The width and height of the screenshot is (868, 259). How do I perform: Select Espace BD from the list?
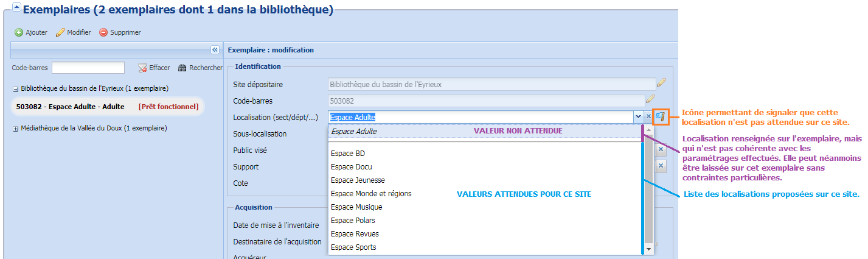[x=348, y=154]
